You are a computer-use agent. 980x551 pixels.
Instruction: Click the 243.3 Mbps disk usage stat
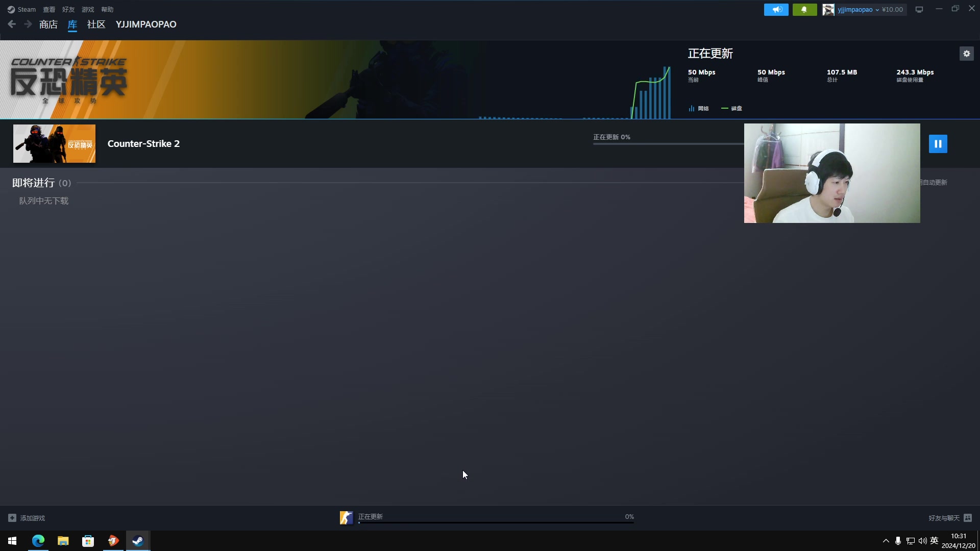pyautogui.click(x=915, y=76)
